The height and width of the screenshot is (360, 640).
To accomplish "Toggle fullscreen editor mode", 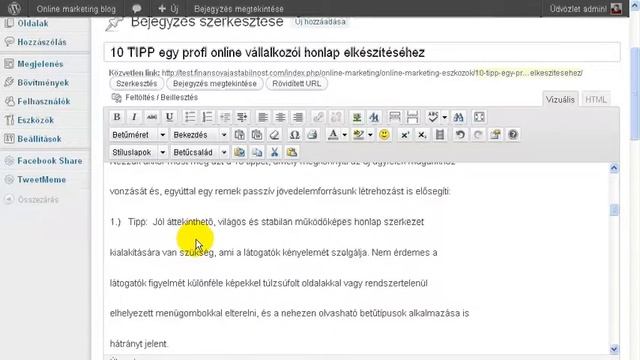I will pyautogui.click(x=479, y=117).
